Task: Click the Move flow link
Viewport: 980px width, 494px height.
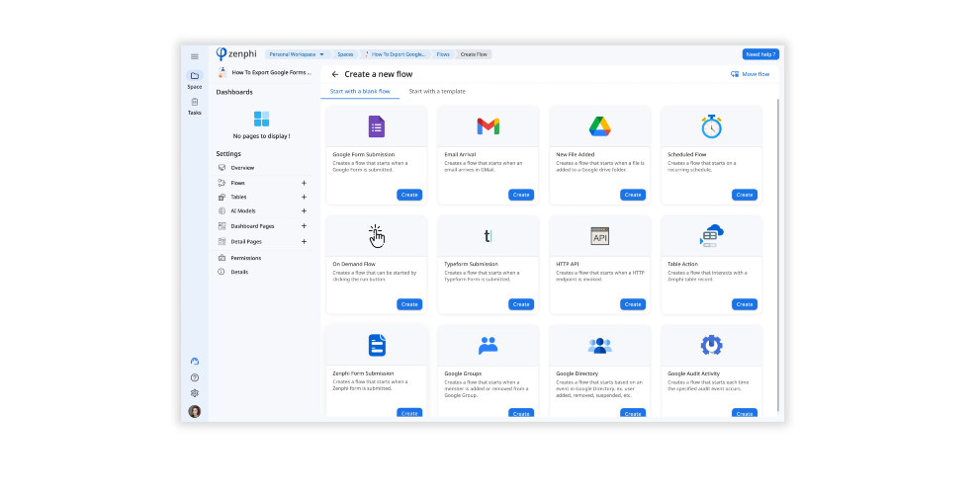Action: click(750, 74)
